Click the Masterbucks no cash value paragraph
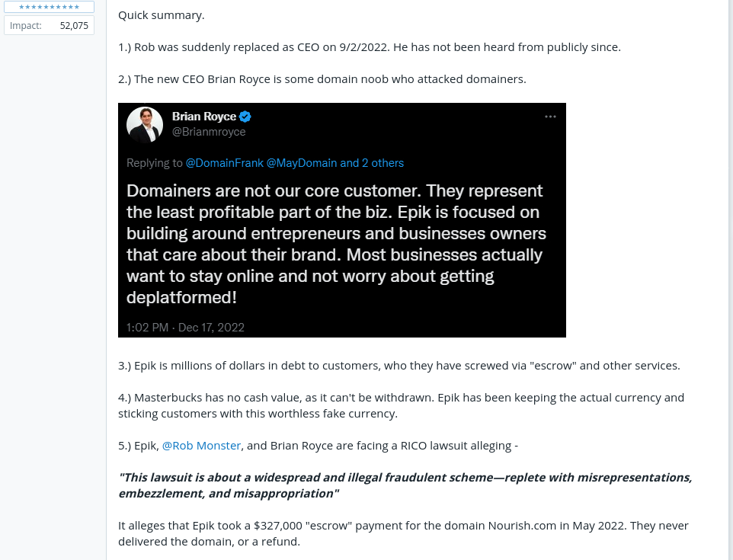 (x=401, y=405)
